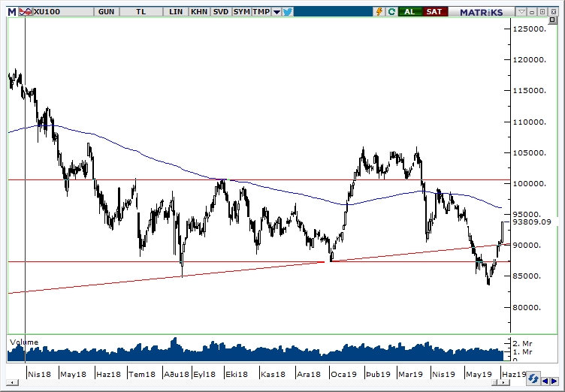Click the Haz19 date axis label
Viewport: 565px width, 392px height.
pos(514,374)
